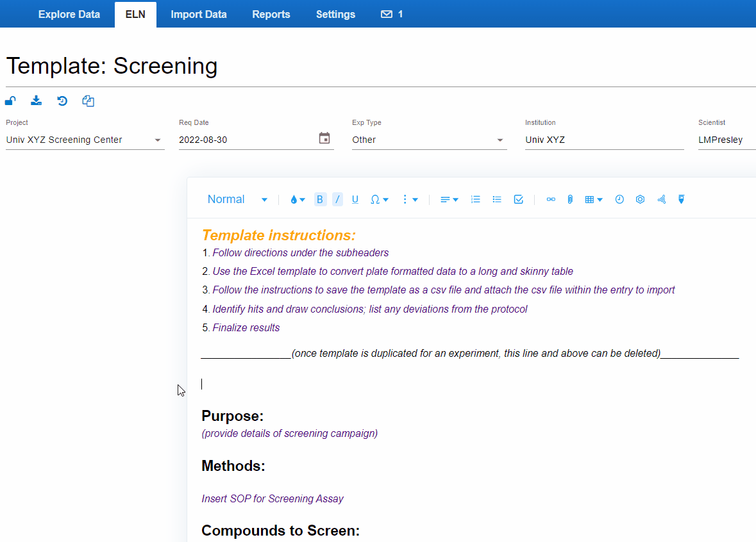Viewport: 756px width, 542px height.
Task: Click the 'Methods:' heading
Action: (233, 466)
